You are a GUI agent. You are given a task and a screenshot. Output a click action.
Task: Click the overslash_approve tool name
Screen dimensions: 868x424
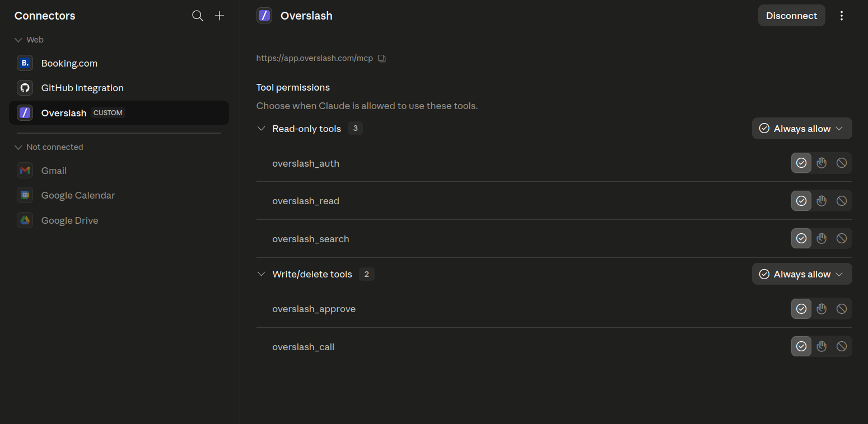314,309
